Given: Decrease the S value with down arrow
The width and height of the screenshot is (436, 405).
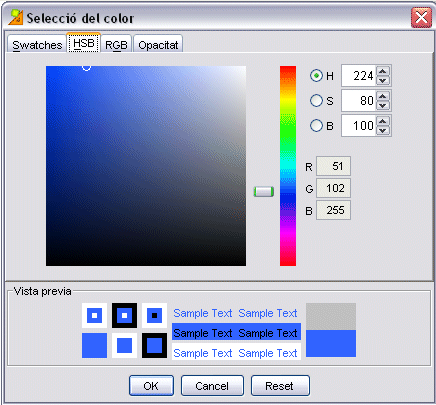Looking at the screenshot, I should pyautogui.click(x=383, y=105).
